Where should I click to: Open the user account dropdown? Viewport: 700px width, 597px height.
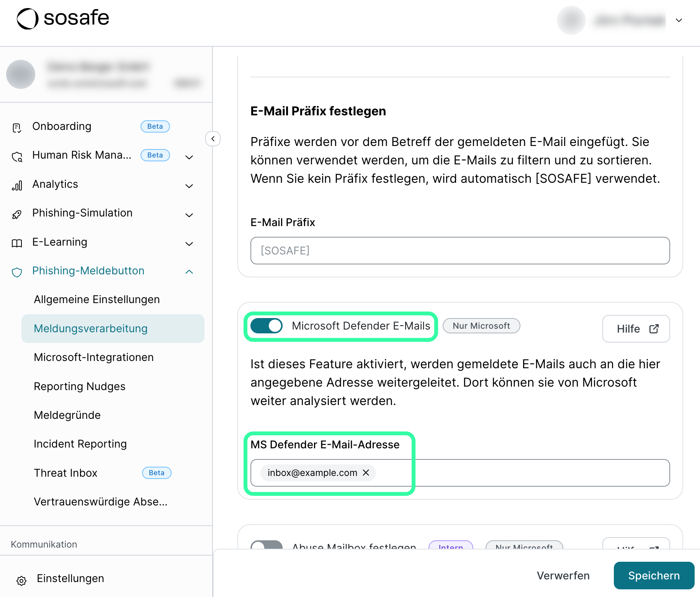click(679, 20)
